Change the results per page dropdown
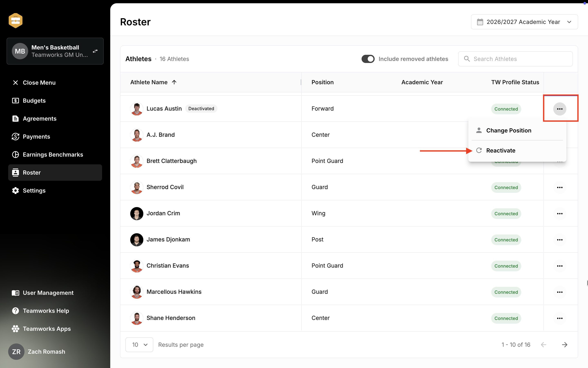Screen dimensions: 588x368 pyautogui.click(x=139, y=345)
